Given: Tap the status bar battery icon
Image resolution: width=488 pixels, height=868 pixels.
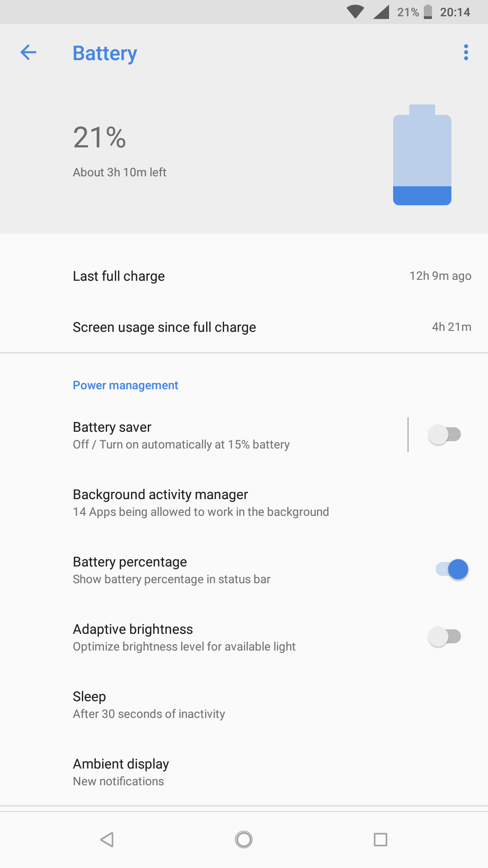Looking at the screenshot, I should point(428,12).
